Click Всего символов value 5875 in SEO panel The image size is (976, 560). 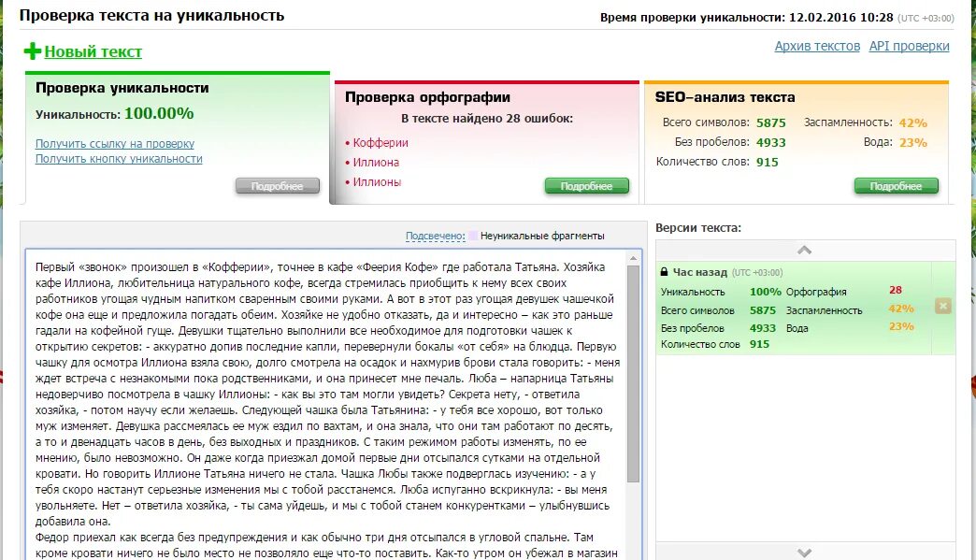(x=770, y=122)
